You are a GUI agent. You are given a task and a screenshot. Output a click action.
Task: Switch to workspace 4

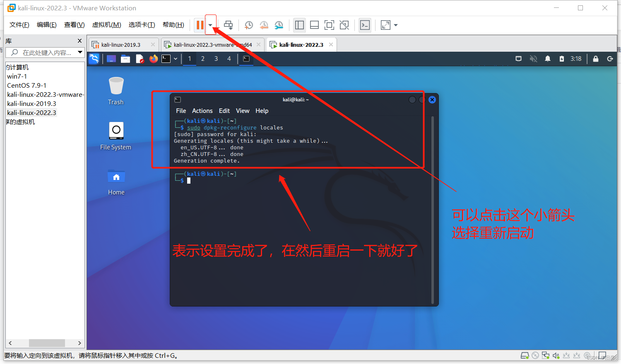point(229,59)
